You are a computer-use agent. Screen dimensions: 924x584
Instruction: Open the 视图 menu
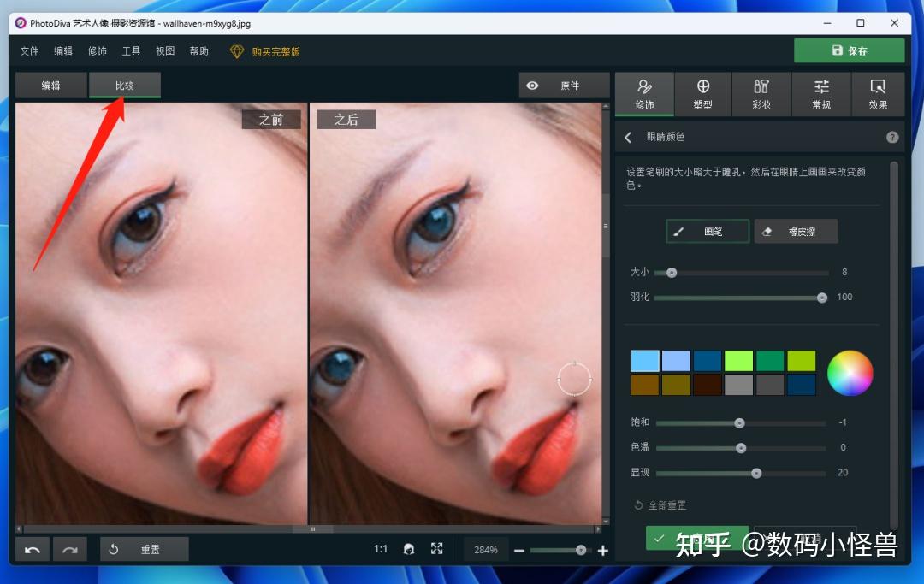click(165, 51)
